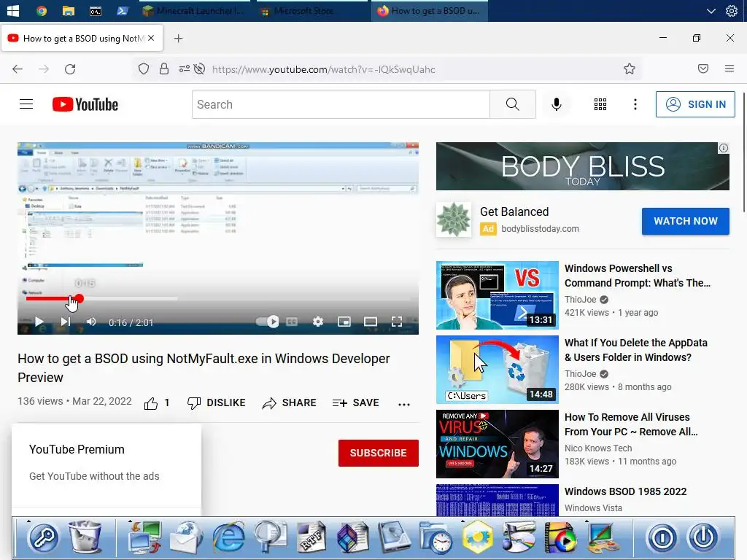The height and width of the screenshot is (560, 747).
Task: Click the DISLIKE button
Action: coord(216,402)
